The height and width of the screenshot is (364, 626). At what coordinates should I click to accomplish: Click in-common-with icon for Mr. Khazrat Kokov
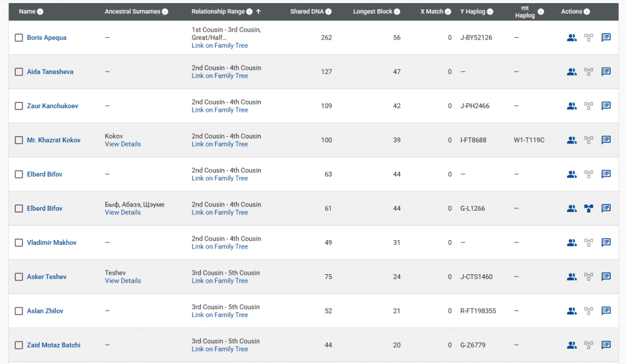(571, 140)
